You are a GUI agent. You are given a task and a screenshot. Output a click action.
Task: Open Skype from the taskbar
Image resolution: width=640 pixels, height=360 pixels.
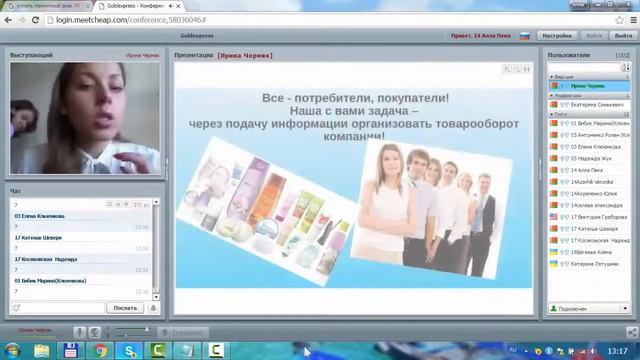129,351
